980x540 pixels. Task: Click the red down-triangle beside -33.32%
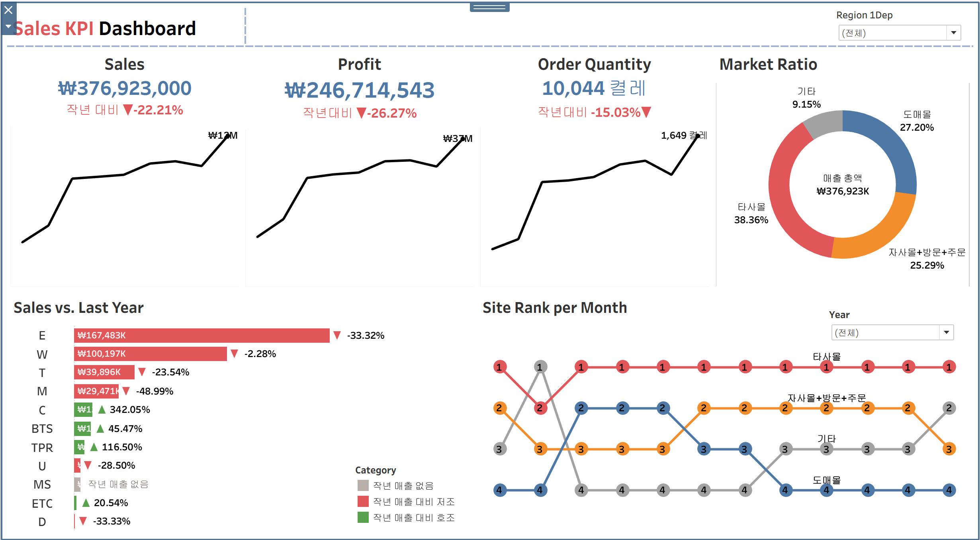pyautogui.click(x=337, y=335)
